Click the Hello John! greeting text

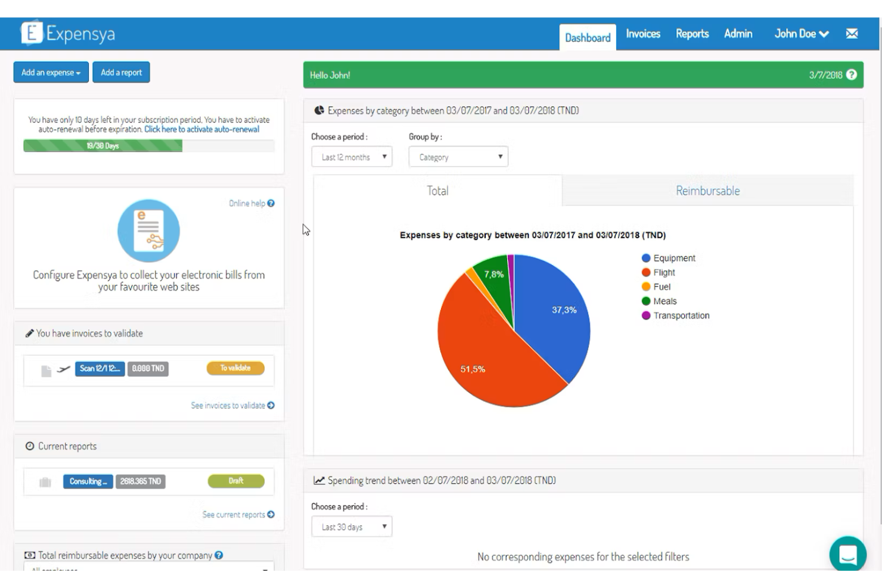(x=330, y=75)
